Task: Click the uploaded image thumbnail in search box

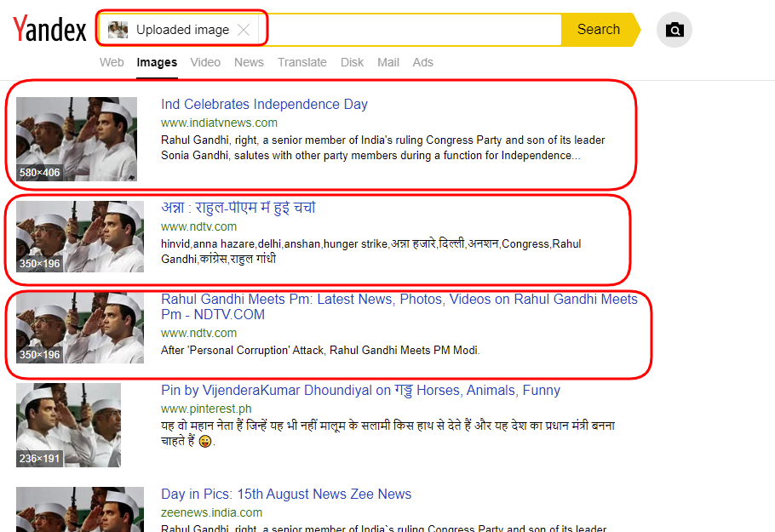Action: (x=118, y=30)
